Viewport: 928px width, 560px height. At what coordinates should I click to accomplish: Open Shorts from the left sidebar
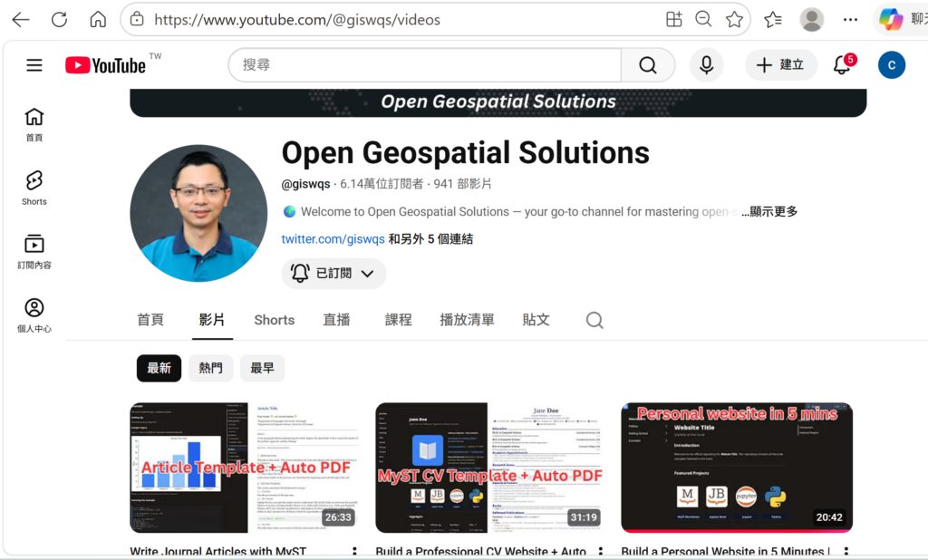click(34, 187)
